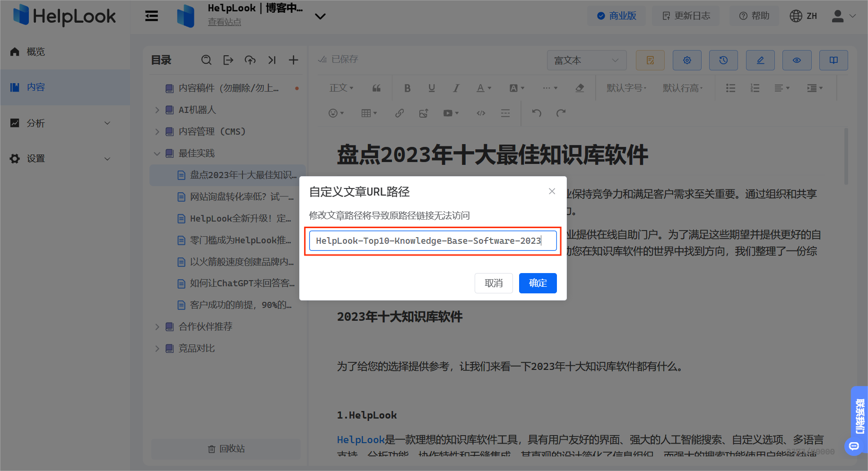Expand the 合作伙伴推荐 folder
This screenshot has width=868, height=471.
pos(157,326)
